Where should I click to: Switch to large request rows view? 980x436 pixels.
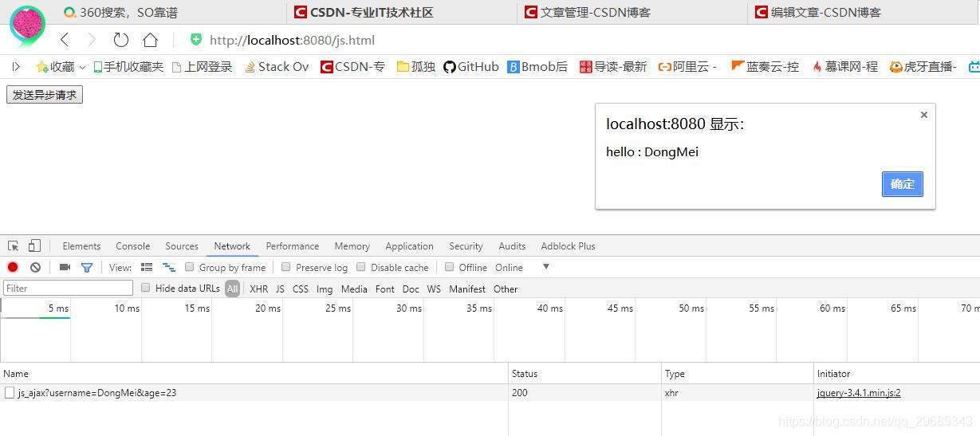click(147, 268)
